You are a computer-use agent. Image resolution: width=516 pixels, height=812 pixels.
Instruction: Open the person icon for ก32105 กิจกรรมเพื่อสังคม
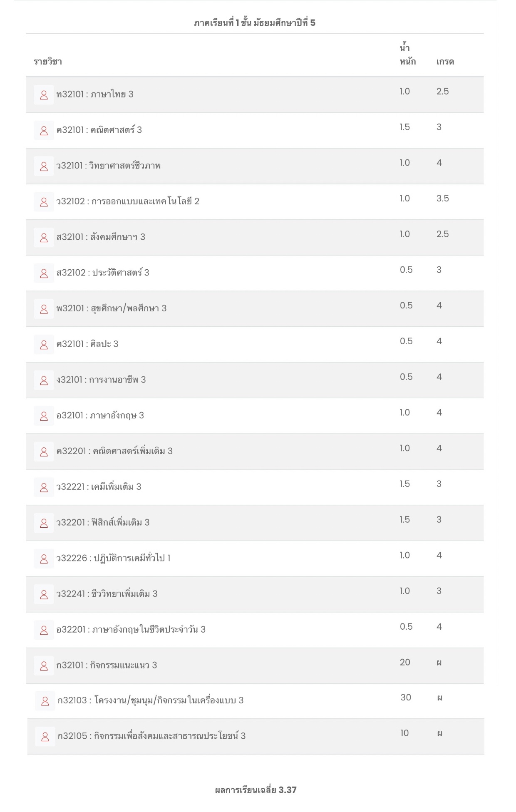click(x=45, y=737)
